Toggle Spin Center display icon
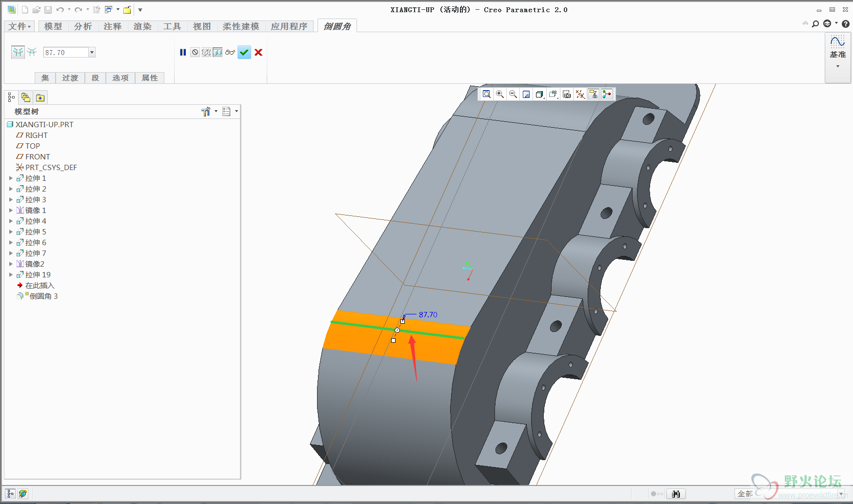 tap(607, 95)
